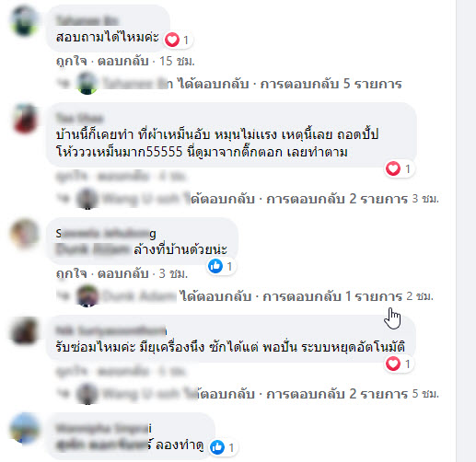Open avatar of รับซ่อมไหมค่ะ commenter
476x462 pixels.
(24, 330)
